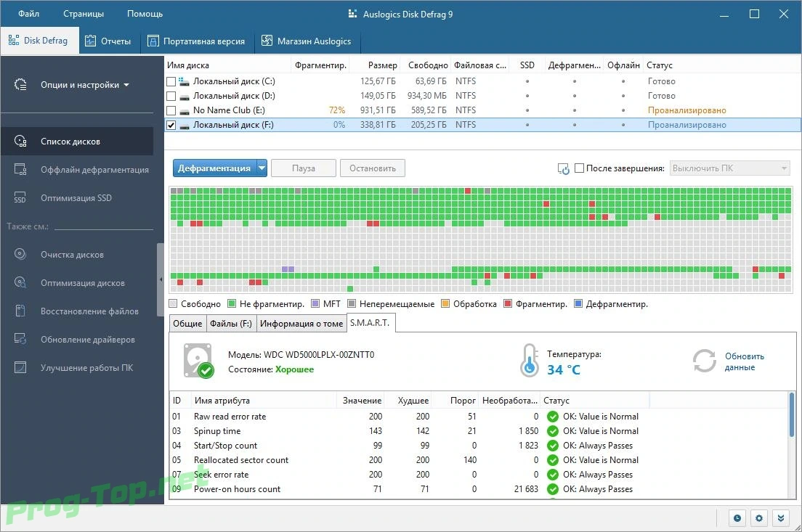
Task: Click the Список дисков sidebar icon
Action: [20, 141]
